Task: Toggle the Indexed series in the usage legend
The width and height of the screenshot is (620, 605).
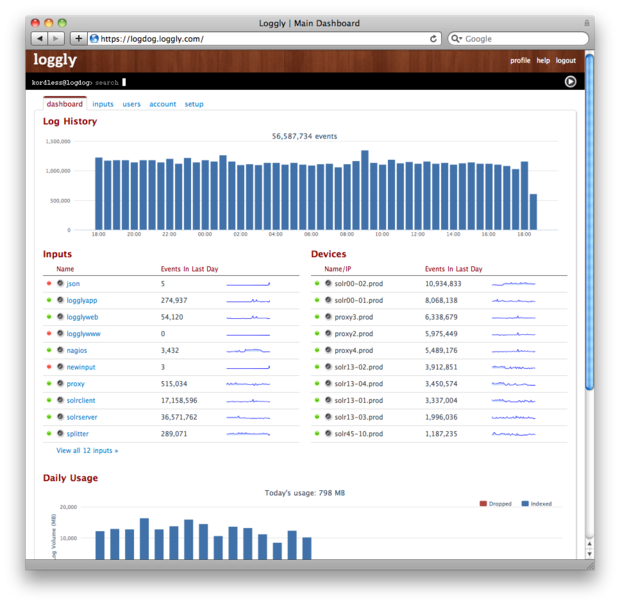Action: [536, 504]
